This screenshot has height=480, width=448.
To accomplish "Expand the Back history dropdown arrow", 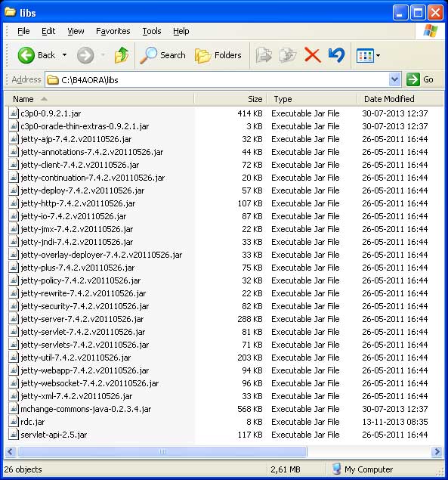I will 64,55.
